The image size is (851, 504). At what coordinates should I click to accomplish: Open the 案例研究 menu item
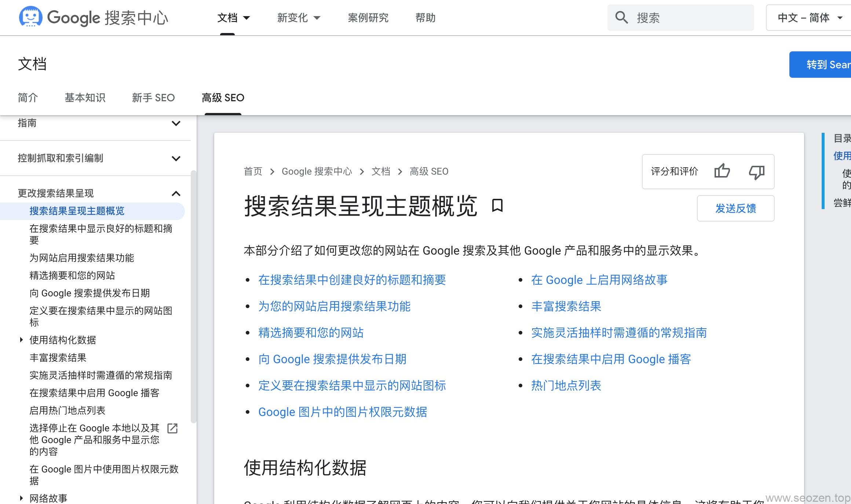coord(368,18)
